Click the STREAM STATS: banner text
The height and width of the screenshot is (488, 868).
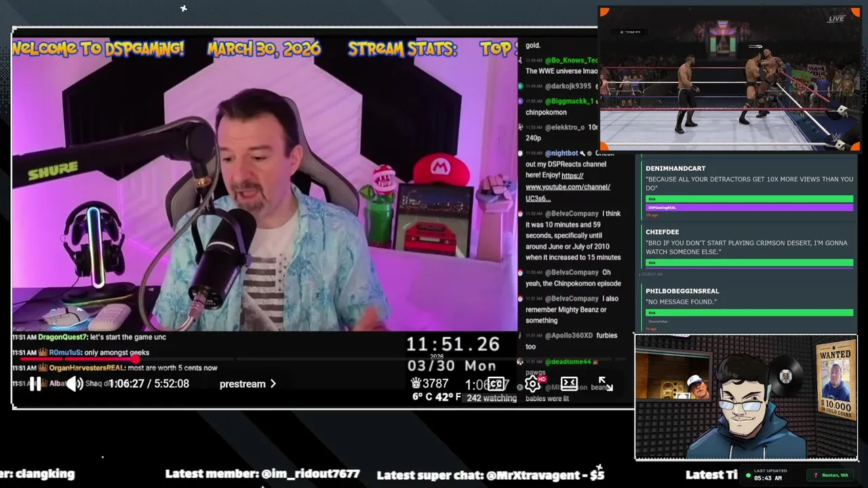pyautogui.click(x=402, y=49)
